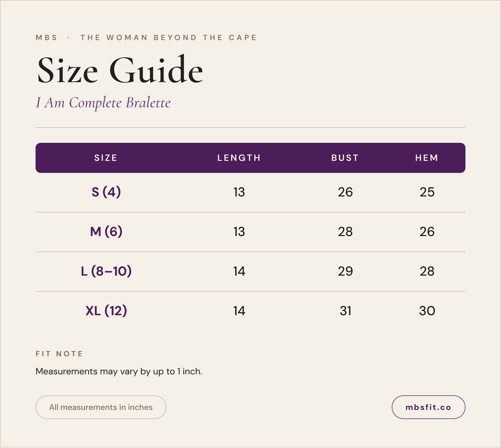Select the SIZE column header
The height and width of the screenshot is (448, 501).
pos(106,158)
